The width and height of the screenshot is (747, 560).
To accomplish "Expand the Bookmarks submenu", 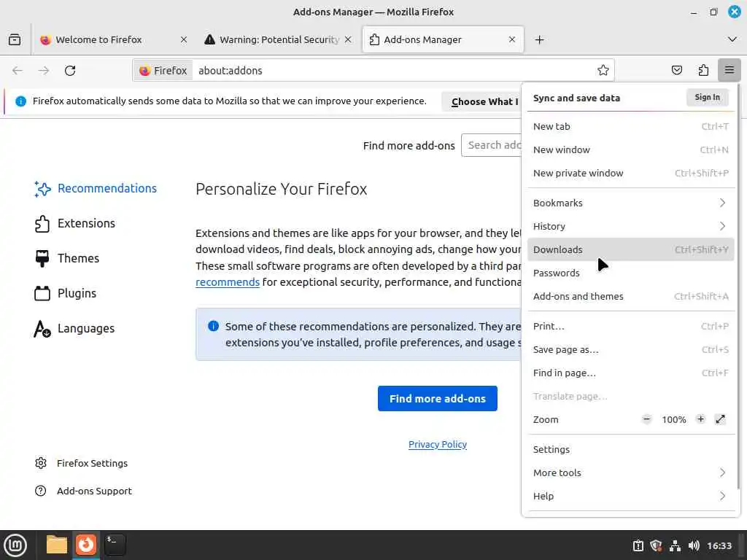I will 631,203.
